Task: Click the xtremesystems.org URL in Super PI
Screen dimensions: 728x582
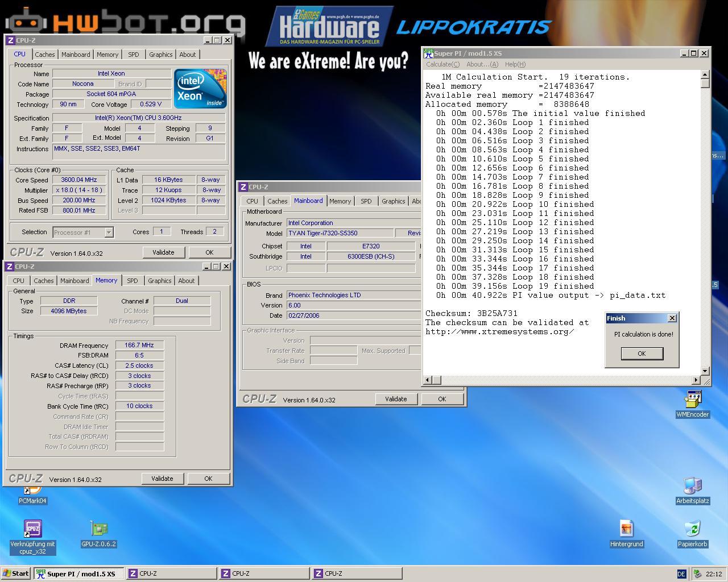Action: click(499, 331)
